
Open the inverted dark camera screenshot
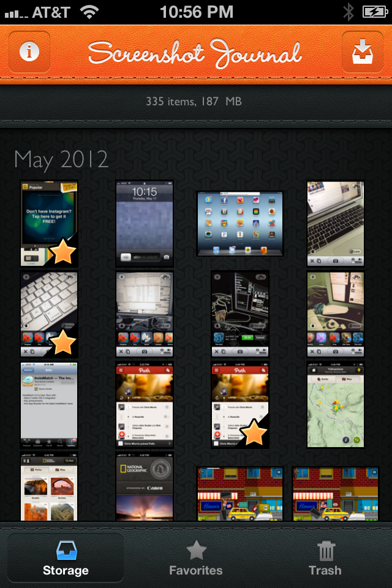pos(240,314)
